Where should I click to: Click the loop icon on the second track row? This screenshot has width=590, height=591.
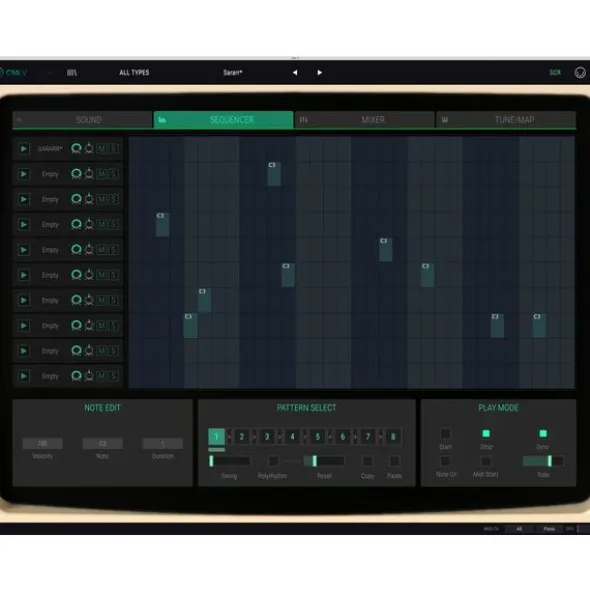(x=76, y=174)
